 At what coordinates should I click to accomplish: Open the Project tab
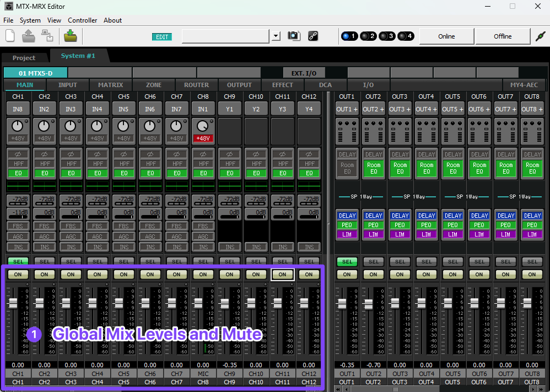(x=24, y=57)
